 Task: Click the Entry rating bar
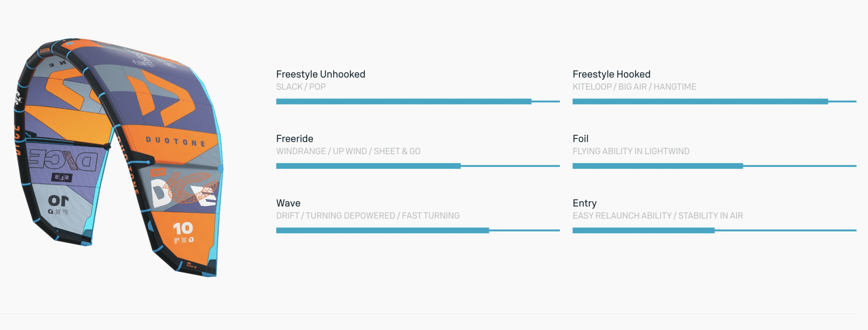click(714, 231)
